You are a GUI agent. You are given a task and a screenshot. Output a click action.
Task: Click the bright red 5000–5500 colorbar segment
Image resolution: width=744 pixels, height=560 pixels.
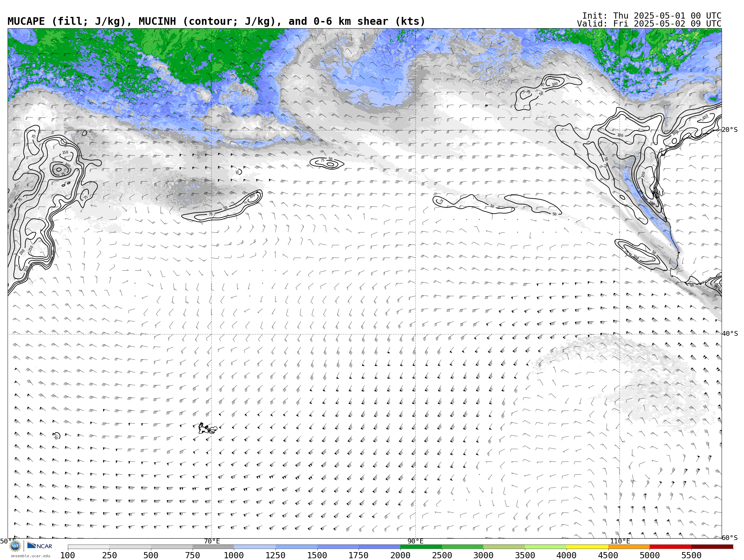pyautogui.click(x=671, y=547)
